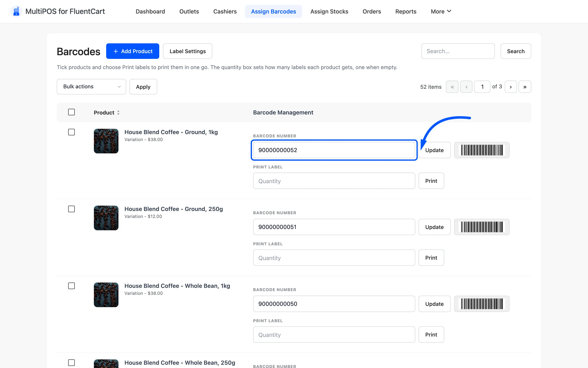Screen dimensions: 588x368
Task: Click 'House Blend Coffee - Ground, 250g' name
Action: [174, 209]
